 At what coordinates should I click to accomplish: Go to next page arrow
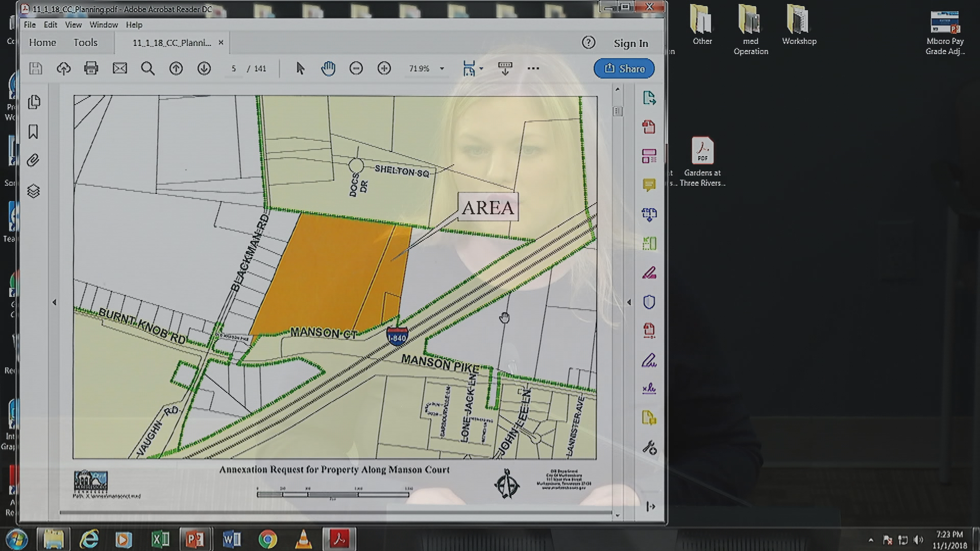coord(204,68)
